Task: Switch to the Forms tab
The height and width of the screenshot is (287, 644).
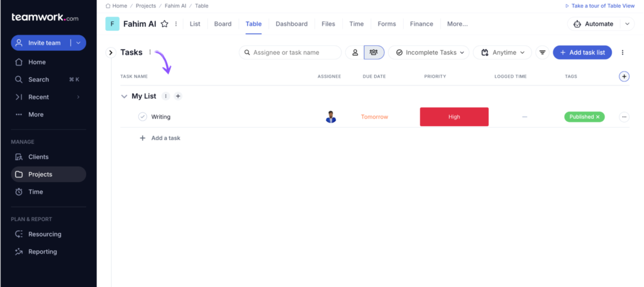Action: pos(387,24)
